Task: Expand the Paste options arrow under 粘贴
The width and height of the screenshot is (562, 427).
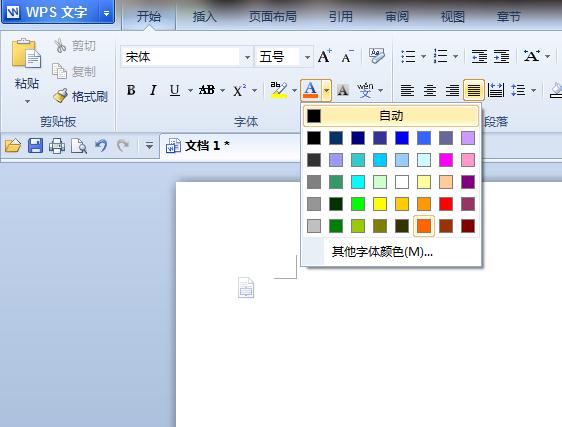Action: [x=27, y=101]
